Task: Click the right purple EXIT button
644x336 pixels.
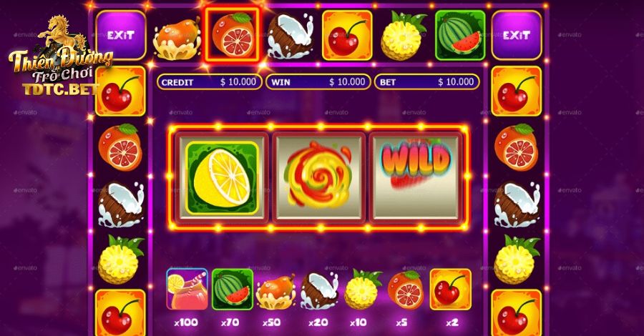Action: 516,35
